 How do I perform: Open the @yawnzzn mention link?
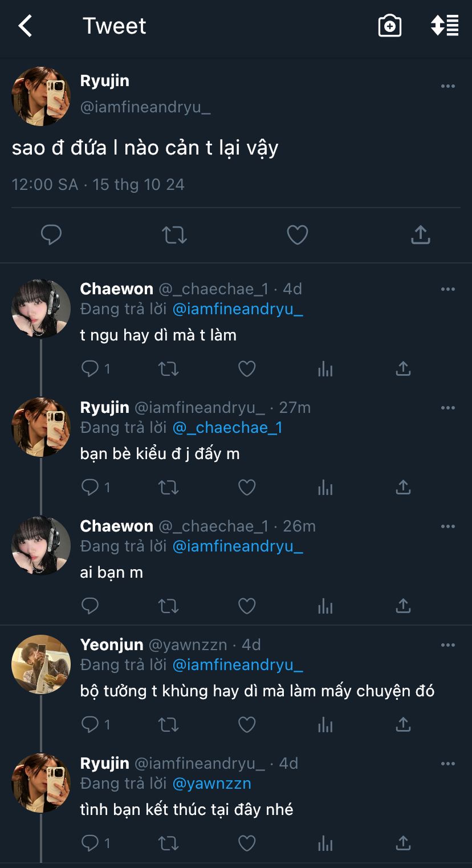[211, 784]
